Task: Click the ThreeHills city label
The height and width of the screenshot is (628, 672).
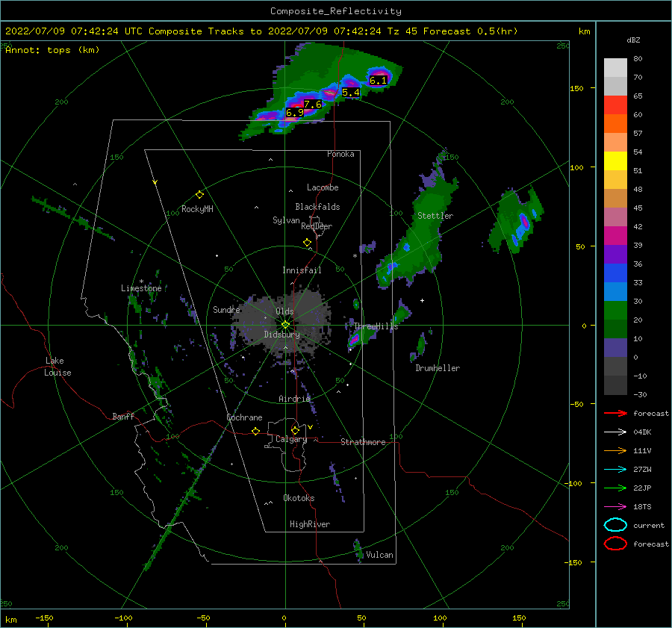Action: [376, 326]
